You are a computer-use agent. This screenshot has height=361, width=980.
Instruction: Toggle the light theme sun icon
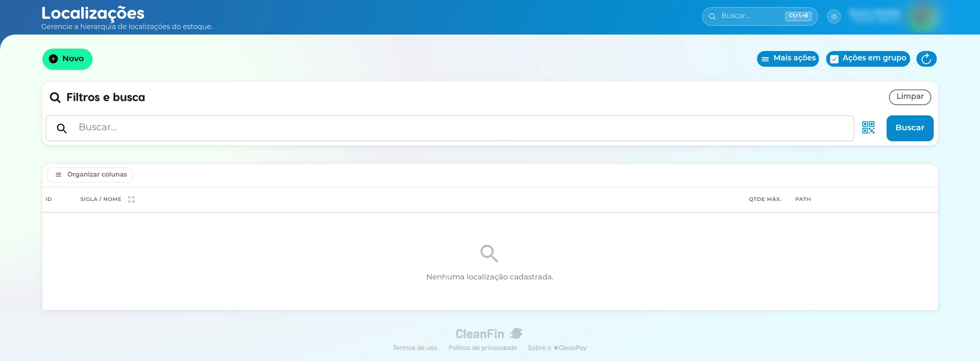834,17
